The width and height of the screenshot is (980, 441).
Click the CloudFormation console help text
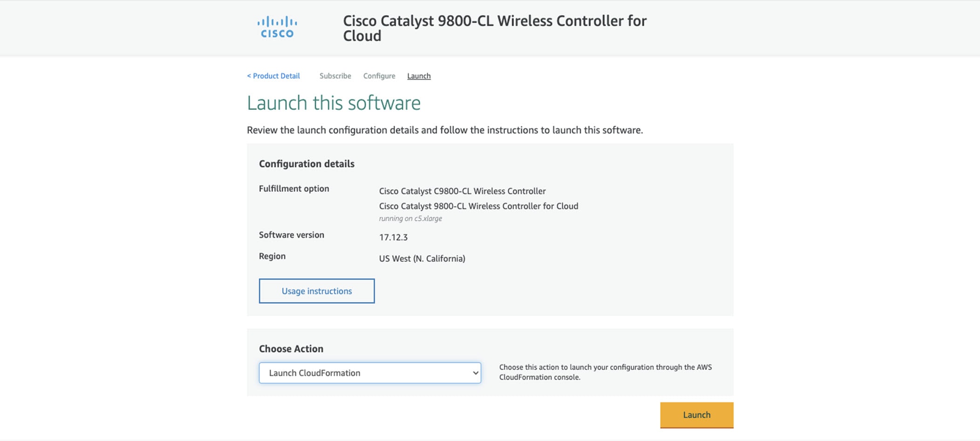[x=606, y=372]
